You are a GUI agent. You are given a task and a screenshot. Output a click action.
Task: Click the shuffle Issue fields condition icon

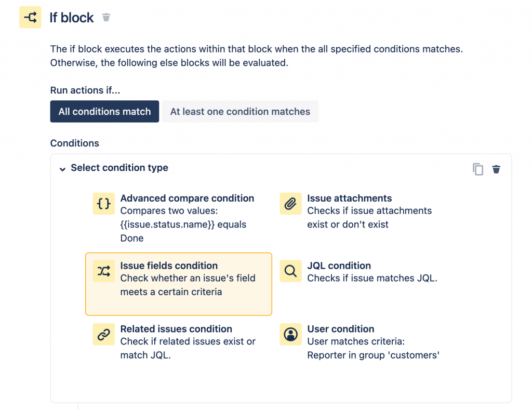point(104,271)
